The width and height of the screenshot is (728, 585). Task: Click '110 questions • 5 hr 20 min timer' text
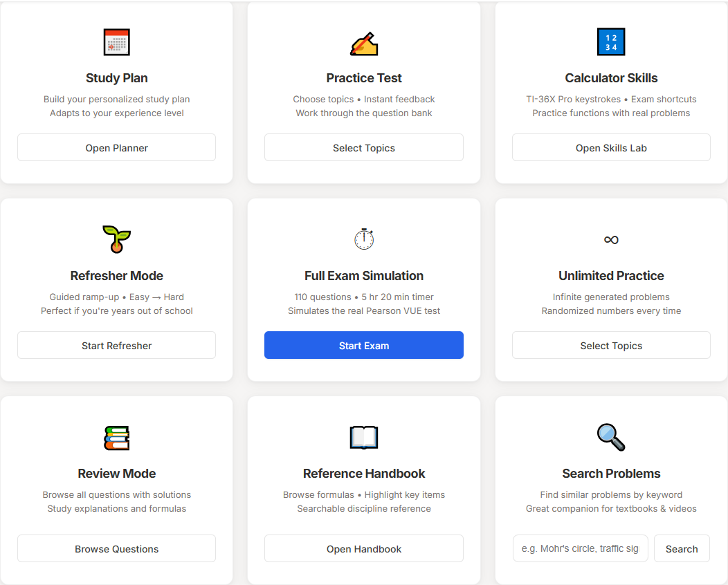[x=364, y=297]
